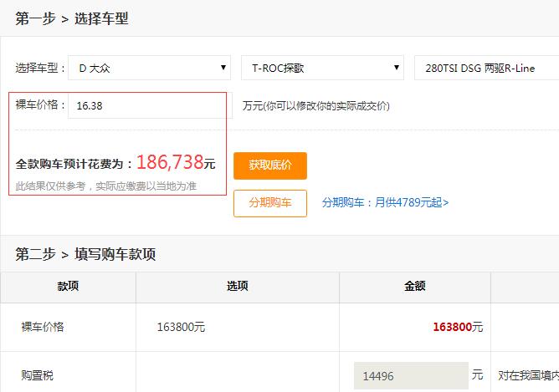Open the 分期购车：月供4789元起 link
559x392 pixels.
pos(385,202)
